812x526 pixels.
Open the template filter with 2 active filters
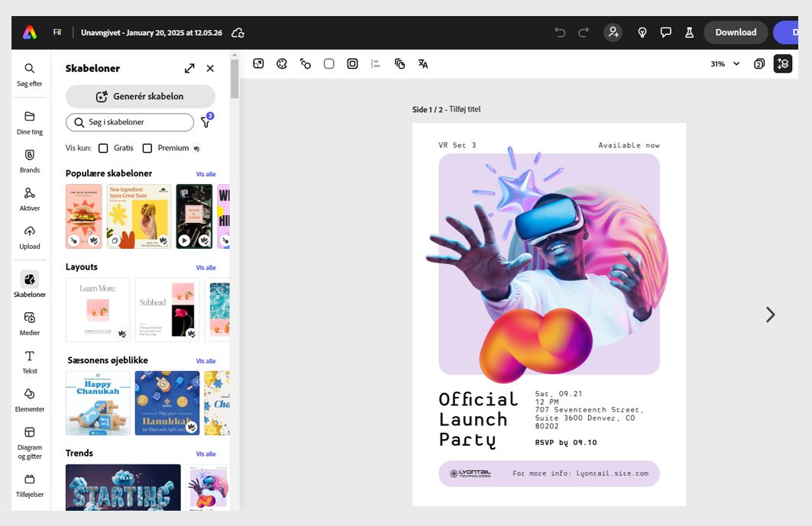[205, 122]
